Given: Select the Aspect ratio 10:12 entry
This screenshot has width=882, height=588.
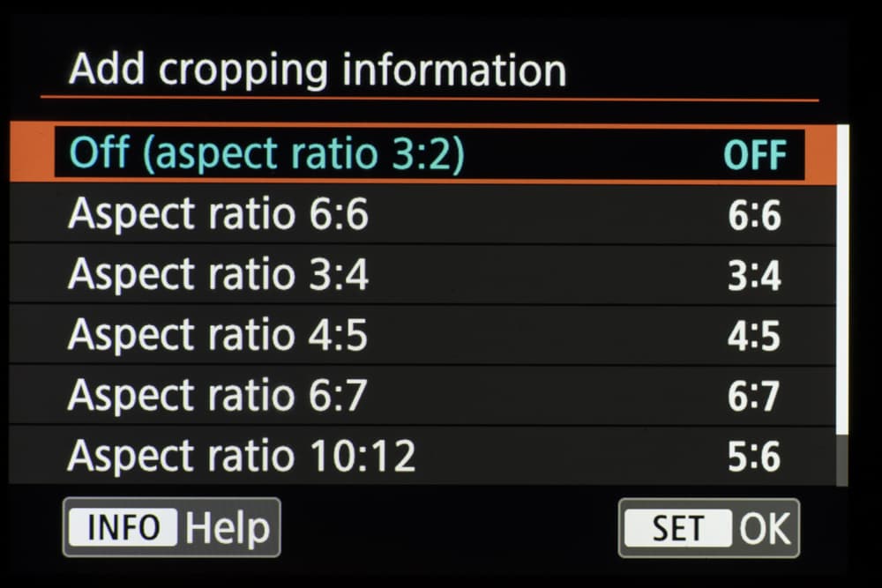Looking at the screenshot, I should tap(242, 456).
